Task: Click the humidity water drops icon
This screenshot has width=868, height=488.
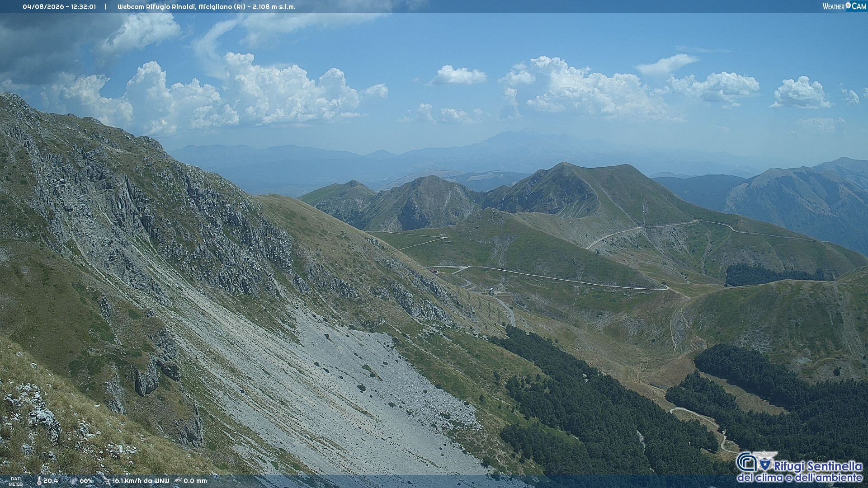Action: 73,481
